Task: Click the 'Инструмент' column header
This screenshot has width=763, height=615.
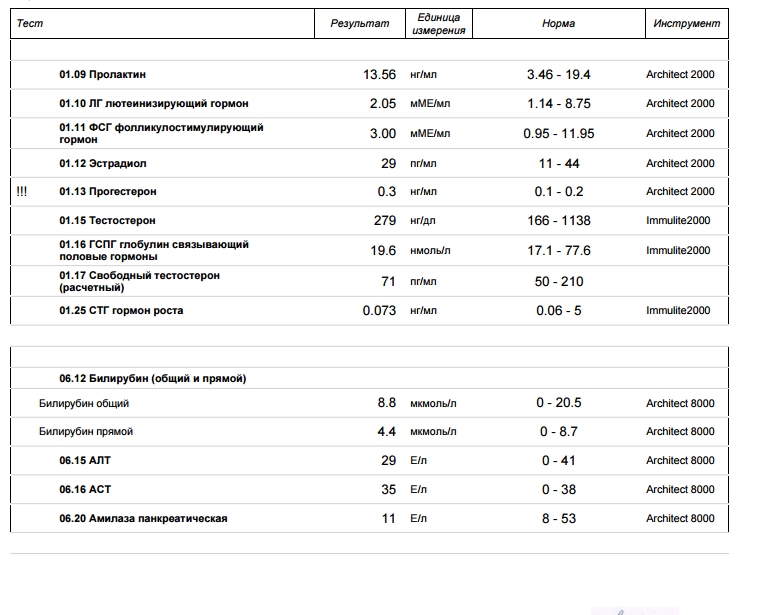Action: tap(686, 23)
